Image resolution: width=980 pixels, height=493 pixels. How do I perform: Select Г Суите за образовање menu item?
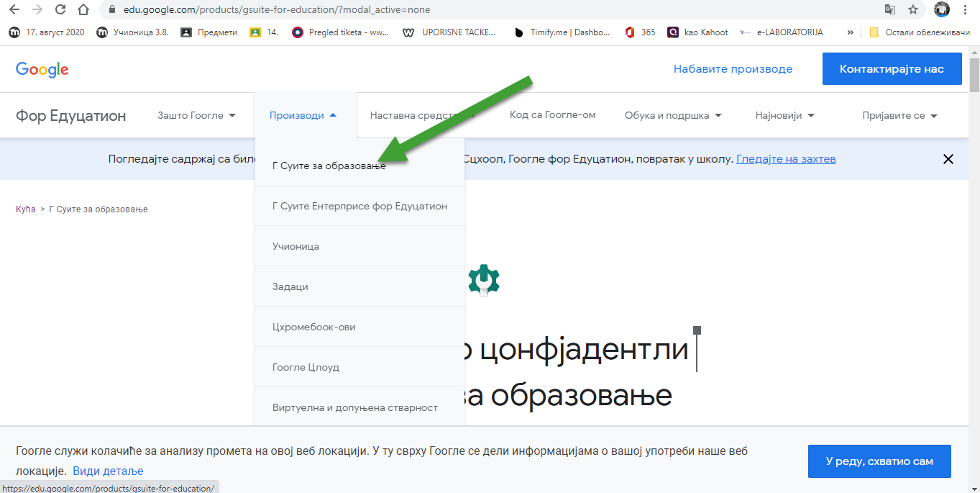[329, 166]
